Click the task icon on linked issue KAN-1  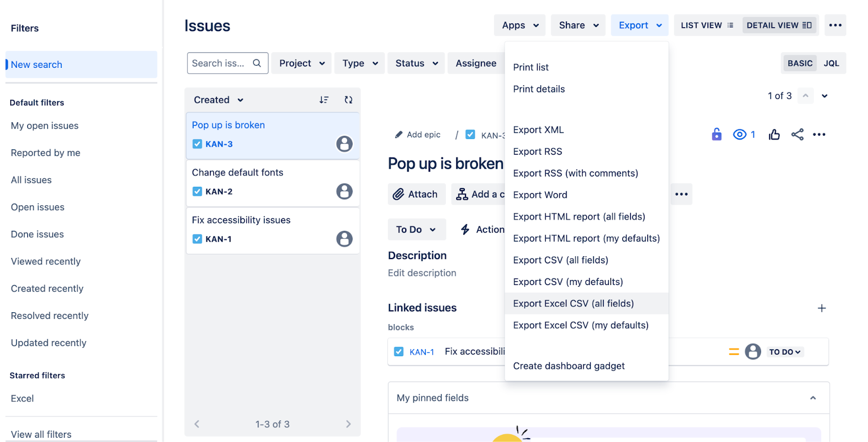point(399,352)
